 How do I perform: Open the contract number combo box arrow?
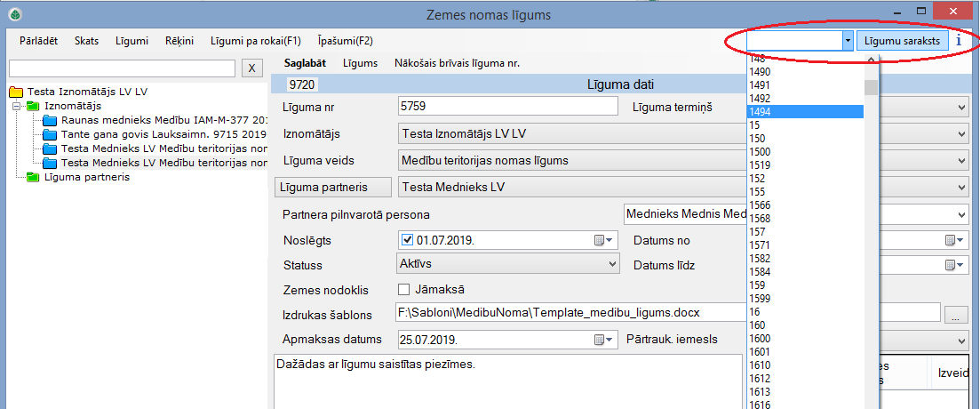848,41
